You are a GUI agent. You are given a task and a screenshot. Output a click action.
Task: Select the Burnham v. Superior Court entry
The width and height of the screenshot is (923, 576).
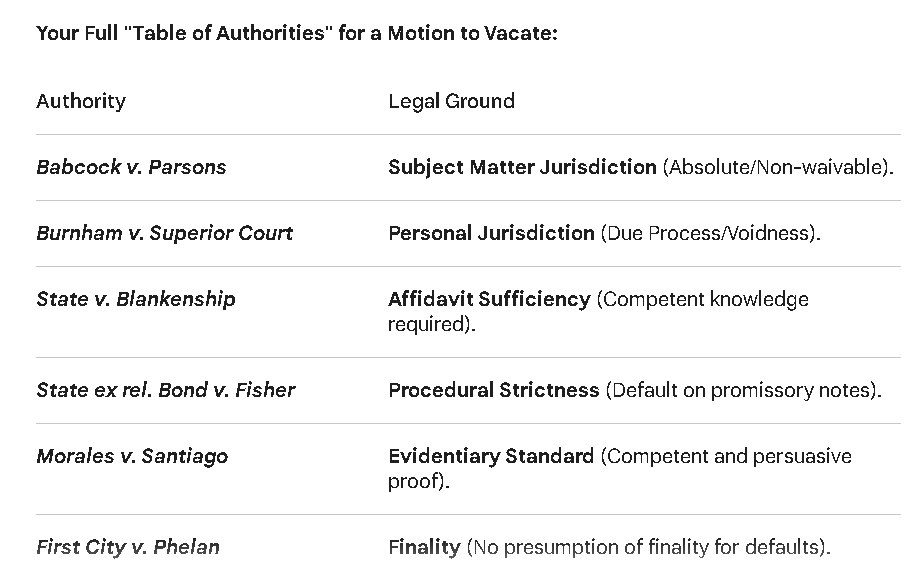(x=164, y=233)
